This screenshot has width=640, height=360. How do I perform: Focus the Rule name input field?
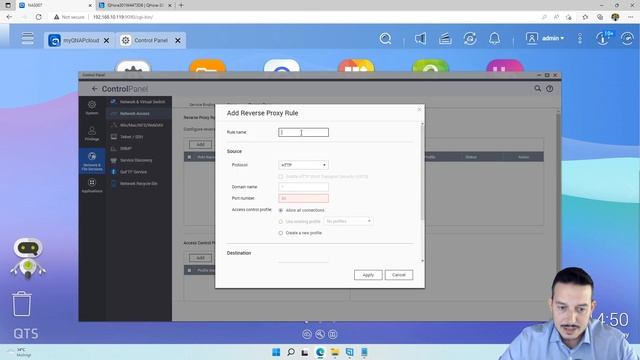[x=303, y=132]
